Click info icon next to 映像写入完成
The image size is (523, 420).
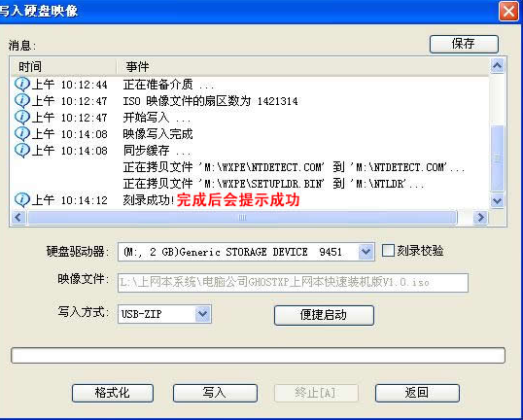point(22,134)
